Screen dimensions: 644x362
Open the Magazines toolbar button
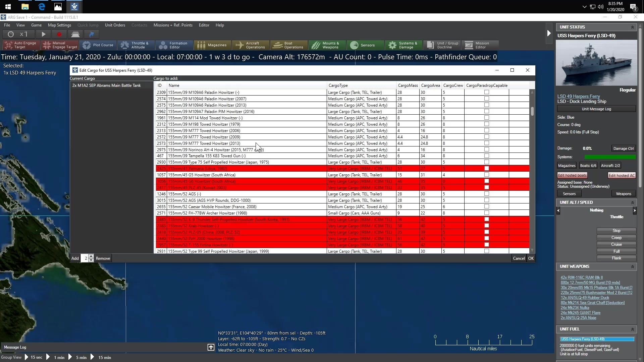tap(213, 45)
